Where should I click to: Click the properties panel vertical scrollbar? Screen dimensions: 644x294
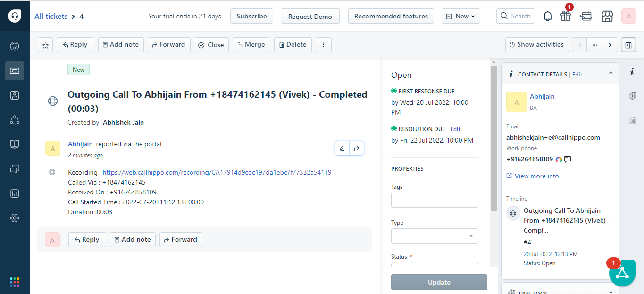point(493,138)
